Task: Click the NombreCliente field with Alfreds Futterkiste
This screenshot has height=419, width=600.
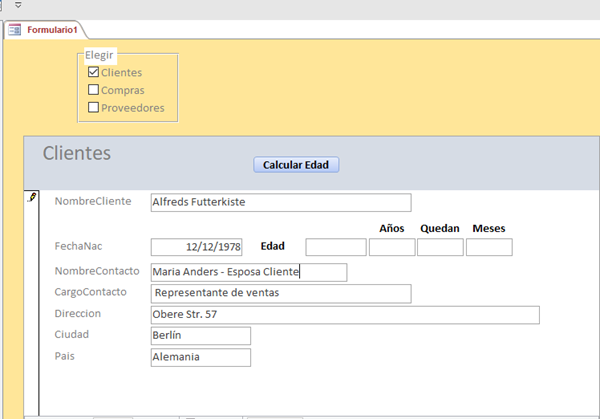Action: pyautogui.click(x=280, y=202)
